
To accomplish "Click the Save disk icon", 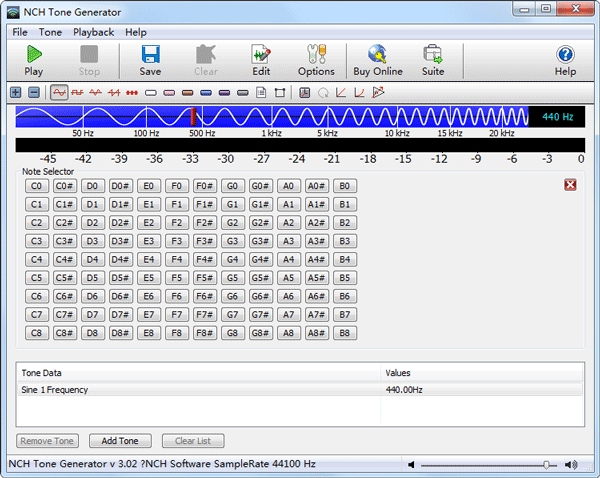I will (150, 60).
